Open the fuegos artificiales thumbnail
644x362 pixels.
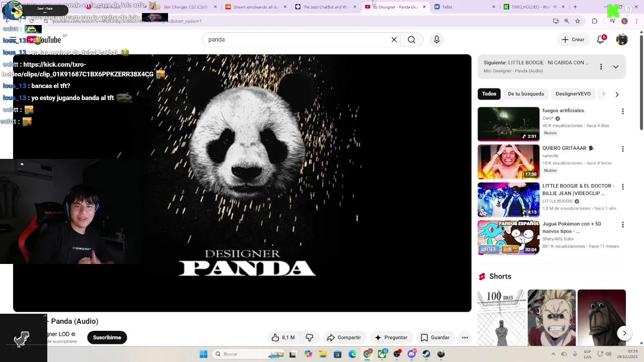tap(508, 124)
